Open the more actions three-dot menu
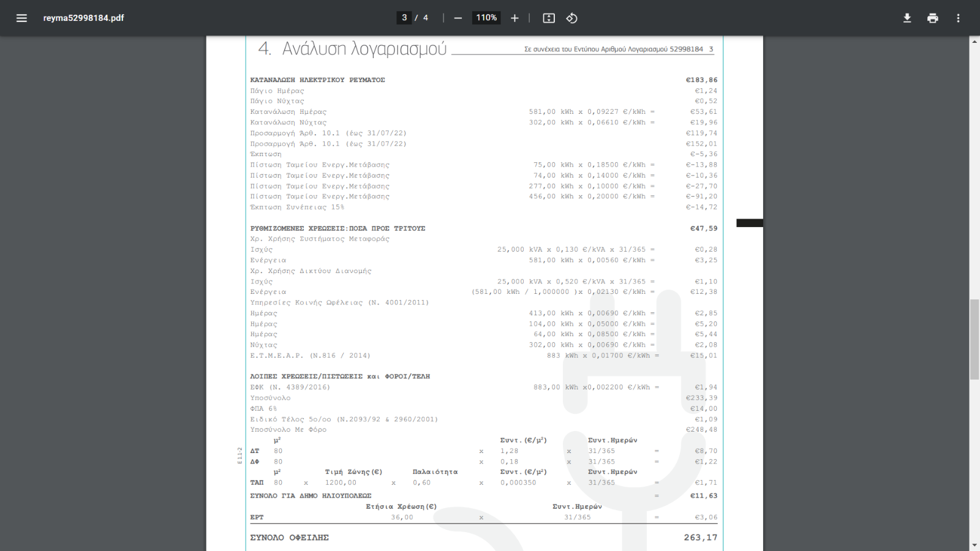Screen dimensions: 980x551 click(x=958, y=18)
